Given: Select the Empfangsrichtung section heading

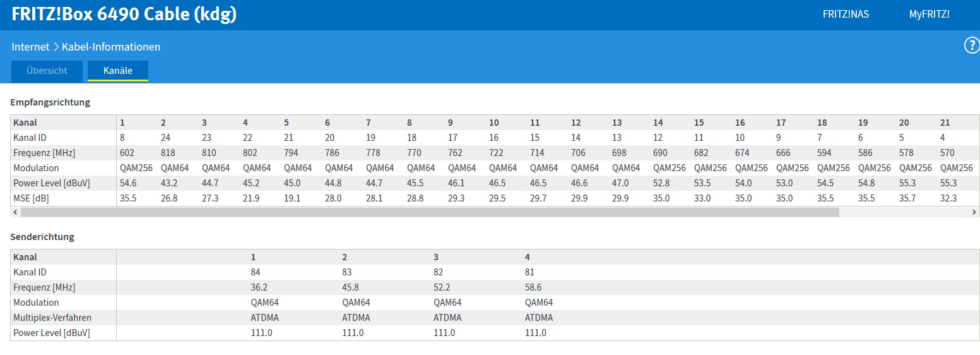Looking at the screenshot, I should pyautogui.click(x=50, y=102).
